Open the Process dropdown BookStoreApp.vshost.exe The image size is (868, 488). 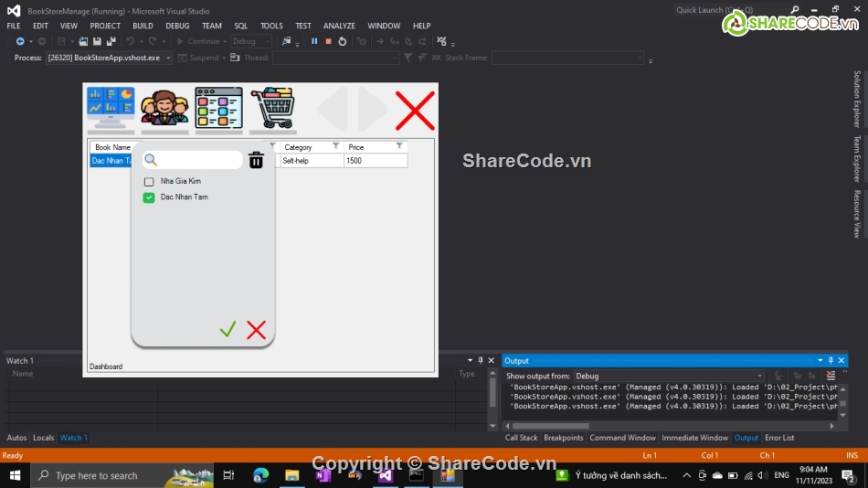click(x=109, y=58)
